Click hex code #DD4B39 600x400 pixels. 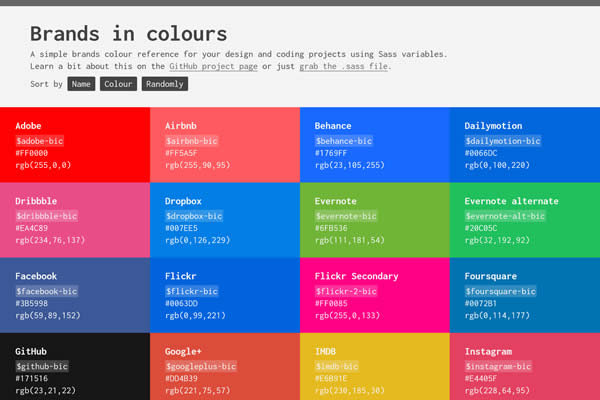pyautogui.click(x=181, y=379)
